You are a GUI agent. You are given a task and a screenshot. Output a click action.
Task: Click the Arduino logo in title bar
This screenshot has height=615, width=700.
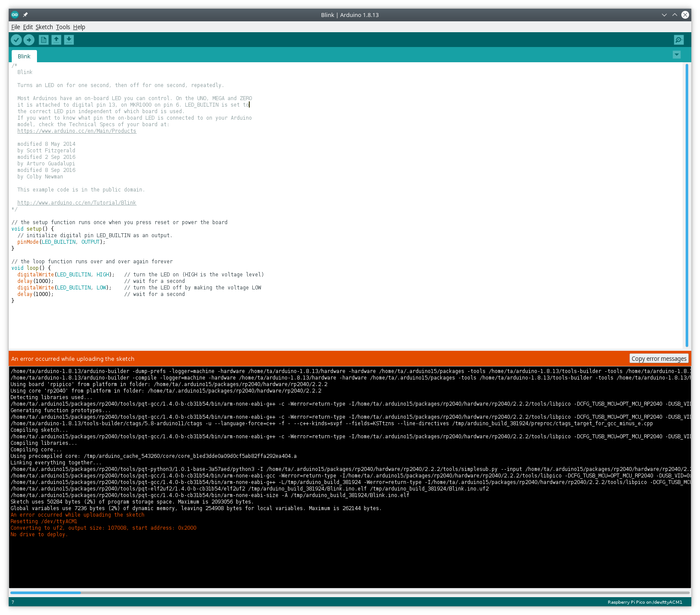(x=15, y=15)
